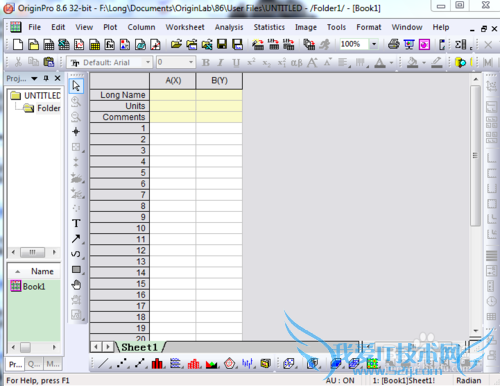Open the fill color dropdown arrow
Viewport: 500px width, 386px height.
[424, 63]
